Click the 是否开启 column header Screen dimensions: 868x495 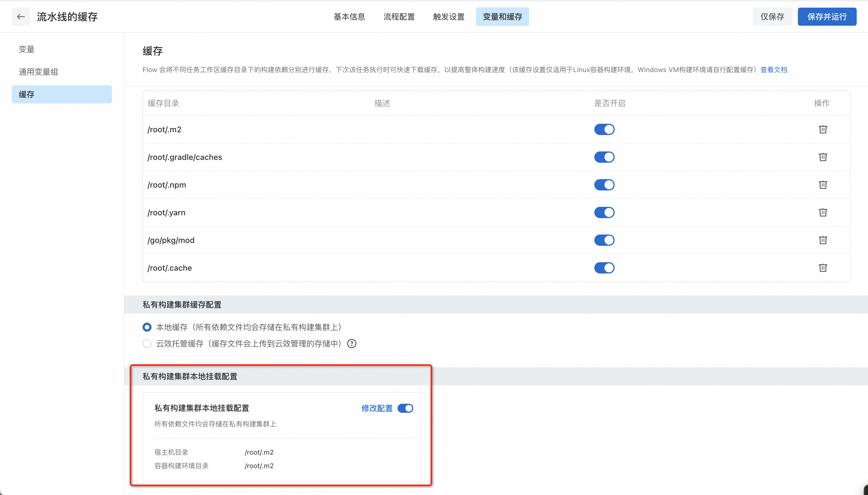click(x=610, y=103)
